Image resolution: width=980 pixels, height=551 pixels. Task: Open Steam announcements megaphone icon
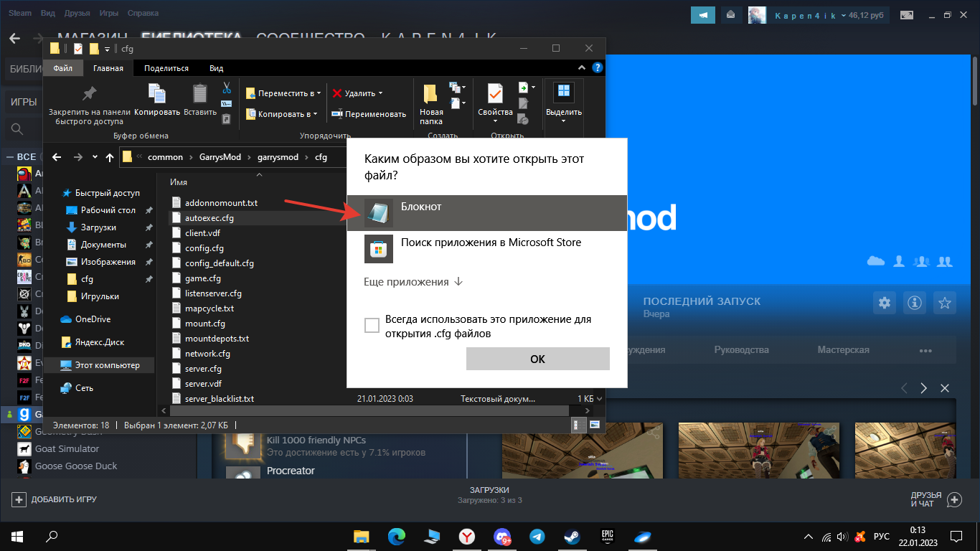pos(704,14)
